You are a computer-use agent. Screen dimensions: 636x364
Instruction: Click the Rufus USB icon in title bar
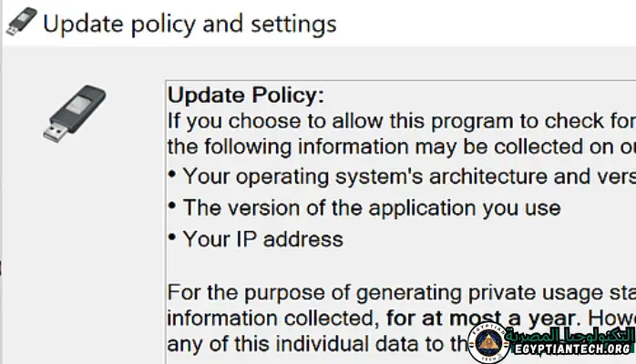(x=19, y=23)
